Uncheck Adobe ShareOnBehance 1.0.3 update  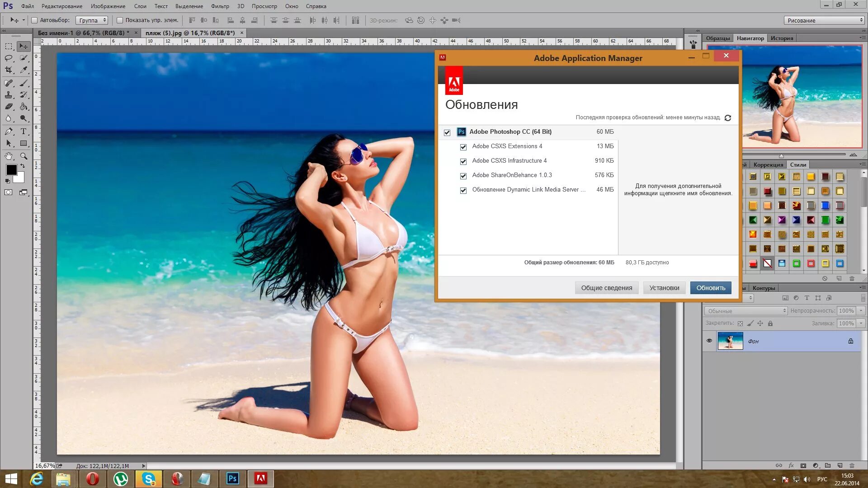(x=463, y=176)
